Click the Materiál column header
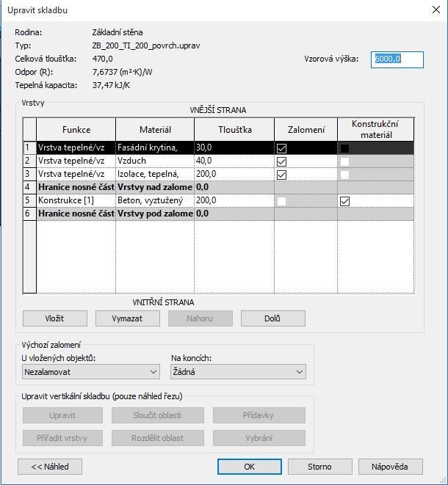This screenshot has width=448, height=485. click(155, 130)
